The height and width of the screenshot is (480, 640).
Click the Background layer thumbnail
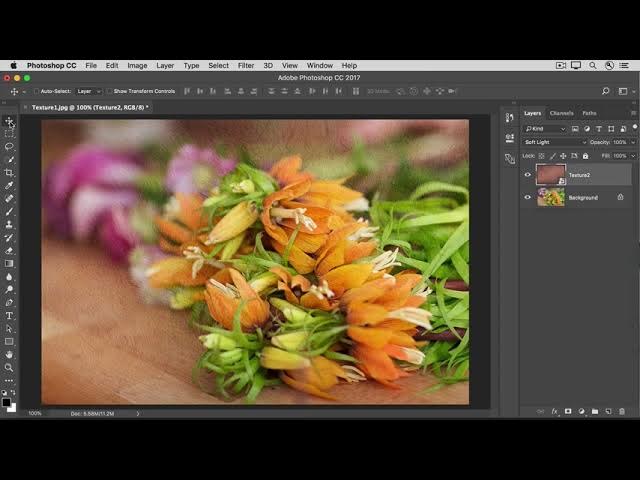pos(550,197)
